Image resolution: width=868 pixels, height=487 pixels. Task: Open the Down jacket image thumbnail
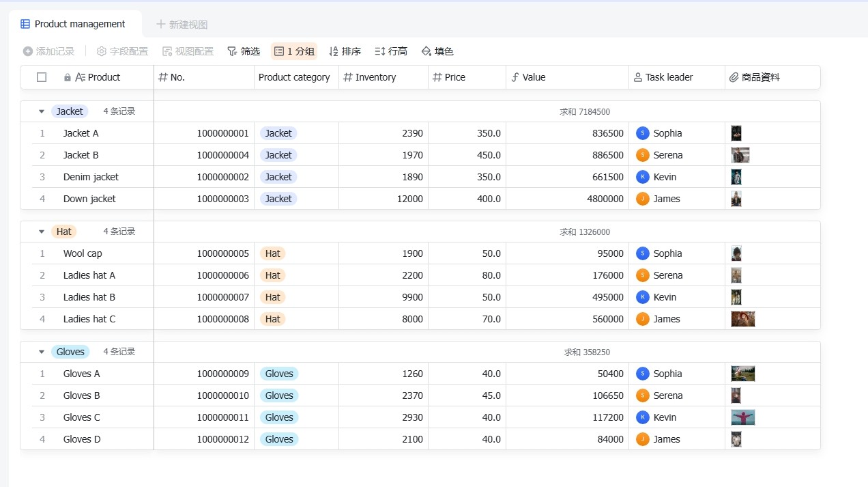pos(736,199)
